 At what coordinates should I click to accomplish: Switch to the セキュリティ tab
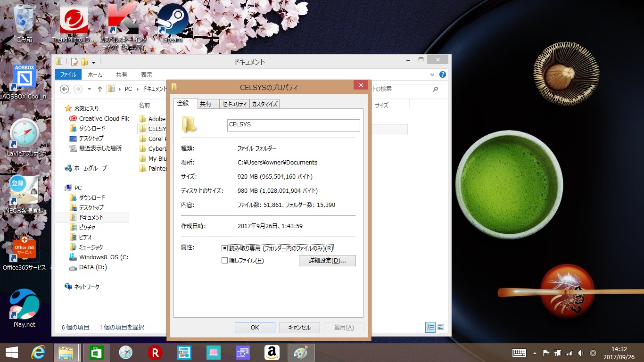point(234,104)
